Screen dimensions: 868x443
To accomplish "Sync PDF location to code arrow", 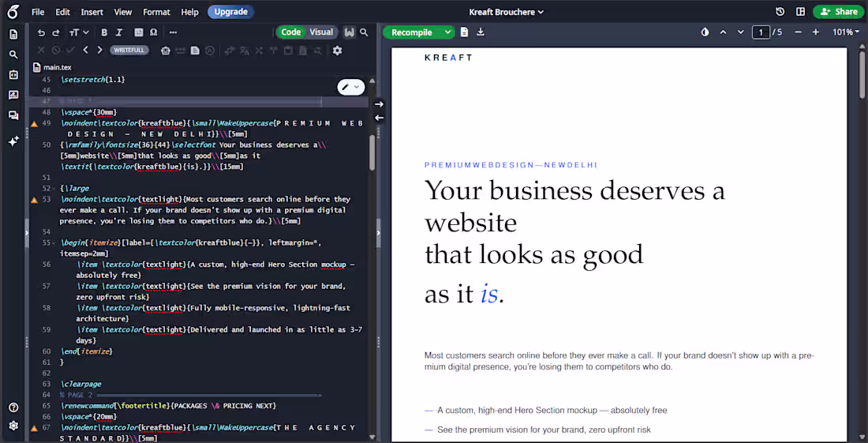I will pos(380,118).
